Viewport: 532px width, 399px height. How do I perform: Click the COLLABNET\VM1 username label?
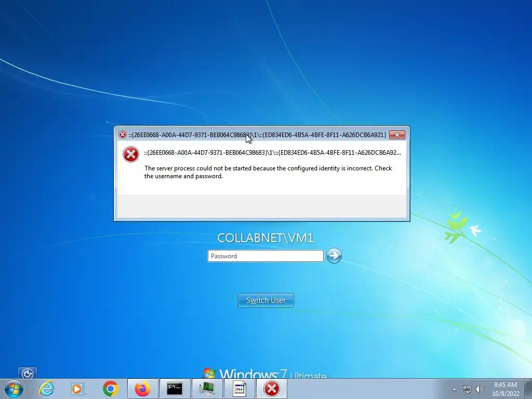(265, 238)
